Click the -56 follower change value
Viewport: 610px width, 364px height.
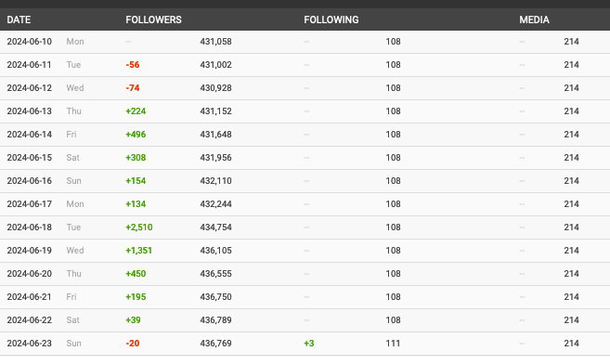point(133,65)
